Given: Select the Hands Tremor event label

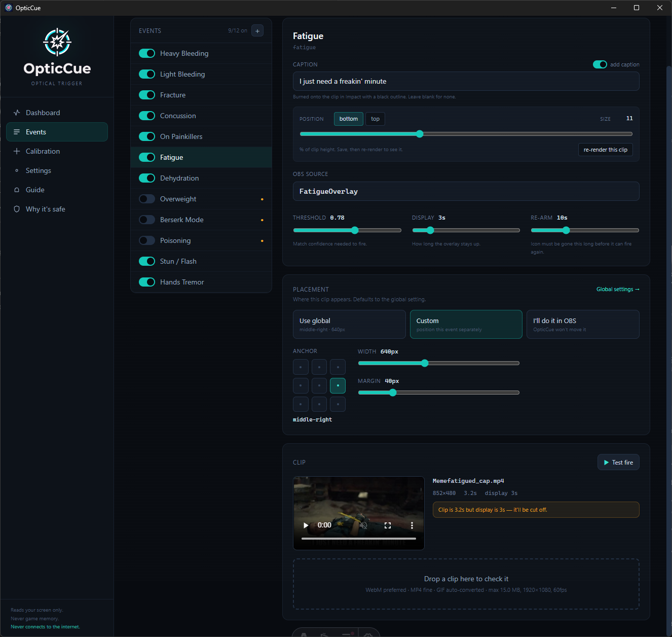Looking at the screenshot, I should (182, 282).
